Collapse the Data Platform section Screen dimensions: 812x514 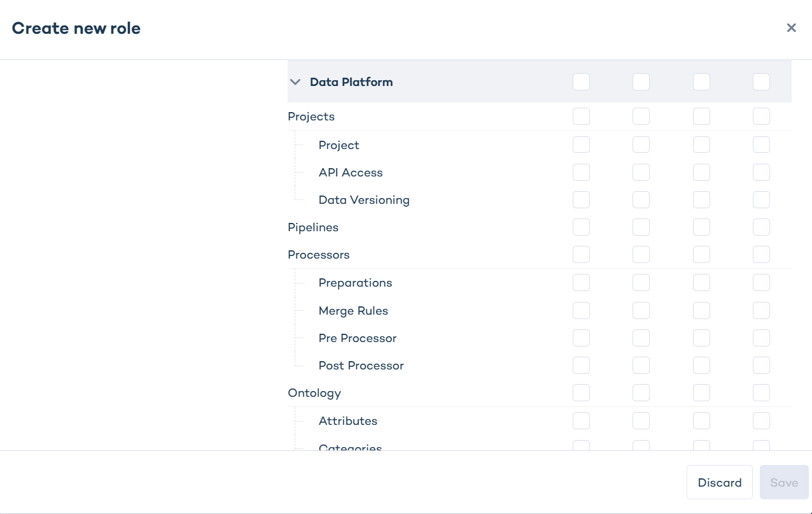[295, 82]
